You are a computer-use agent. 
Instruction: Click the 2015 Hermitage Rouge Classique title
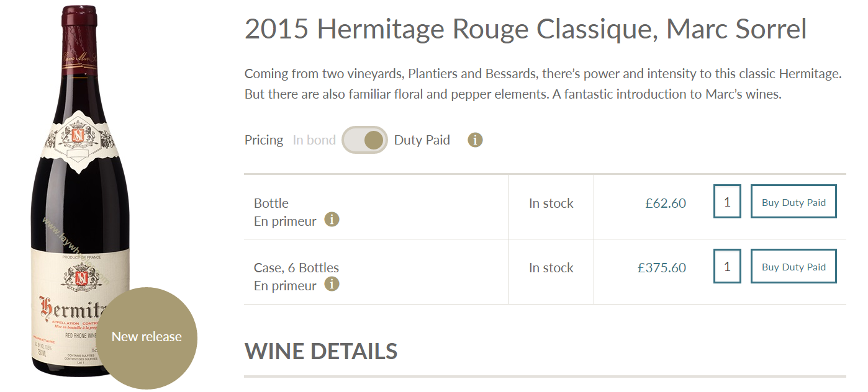pyautogui.click(x=525, y=30)
